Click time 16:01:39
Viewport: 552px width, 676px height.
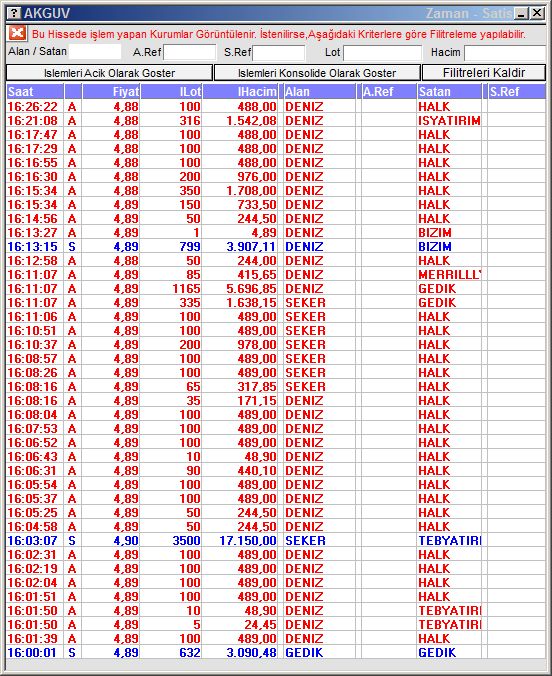point(32,639)
